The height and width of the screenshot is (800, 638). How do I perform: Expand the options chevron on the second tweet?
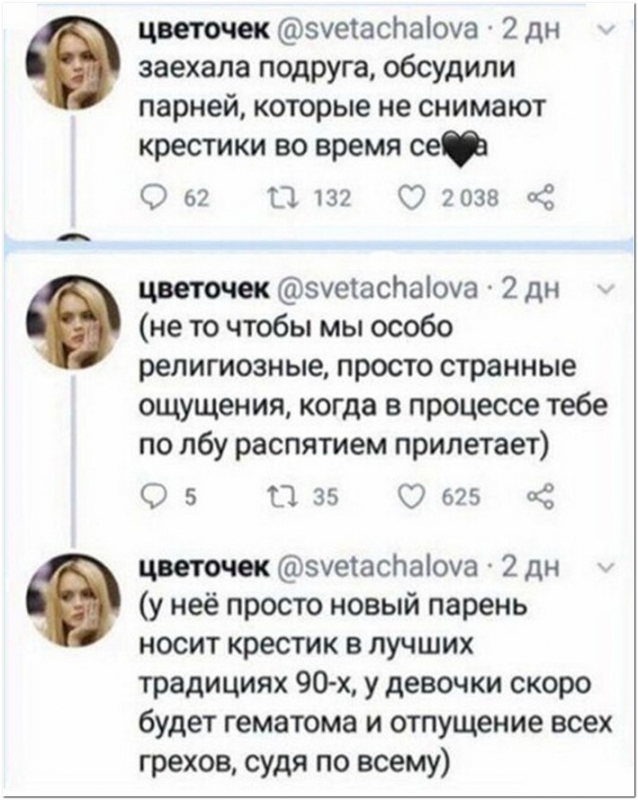pos(599,290)
